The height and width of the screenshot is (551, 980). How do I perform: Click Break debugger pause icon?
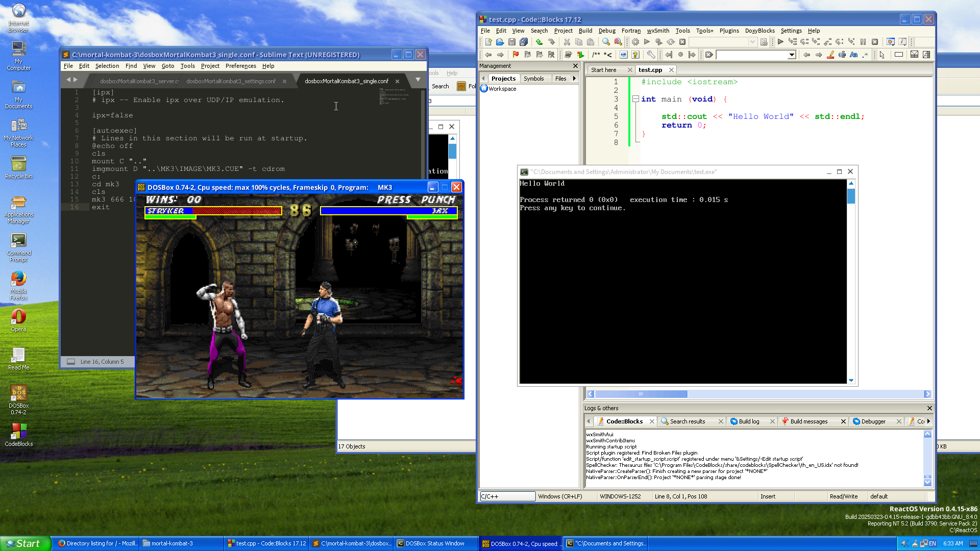(x=863, y=42)
